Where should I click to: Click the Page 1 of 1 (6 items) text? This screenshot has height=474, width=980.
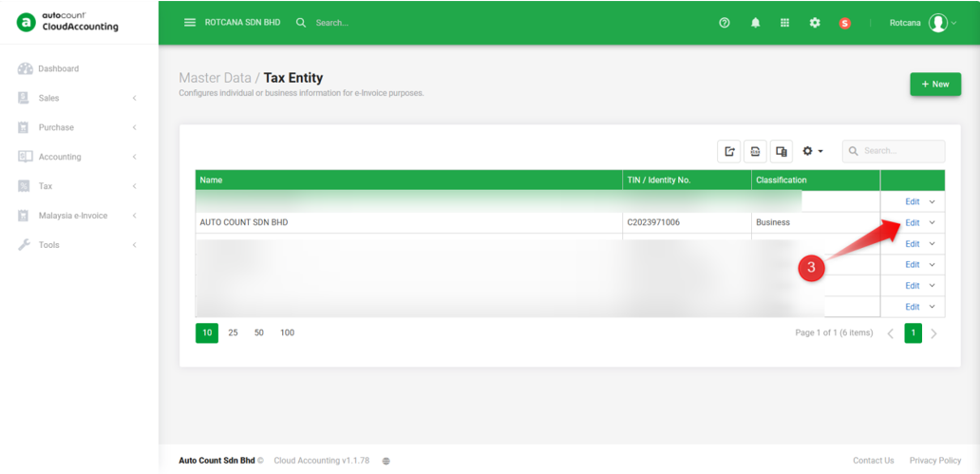click(x=834, y=332)
